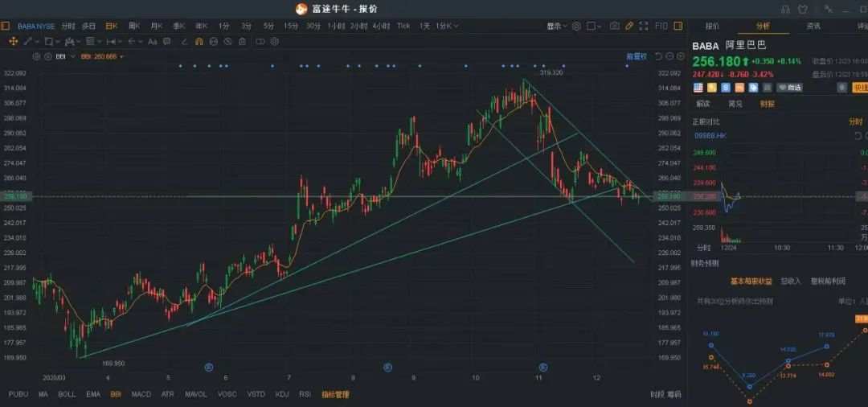Open the 前复权 adjustment option

(x=636, y=56)
